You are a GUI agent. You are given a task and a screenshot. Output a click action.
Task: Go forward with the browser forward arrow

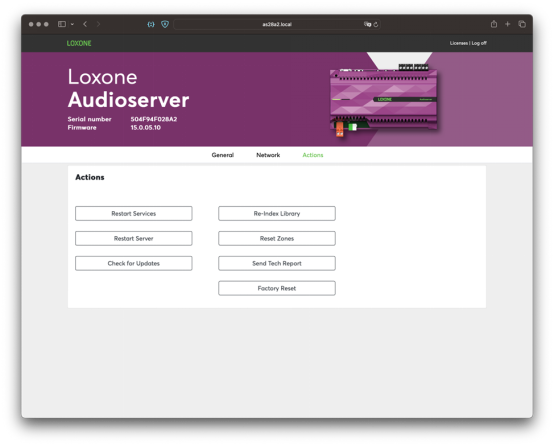(x=98, y=24)
